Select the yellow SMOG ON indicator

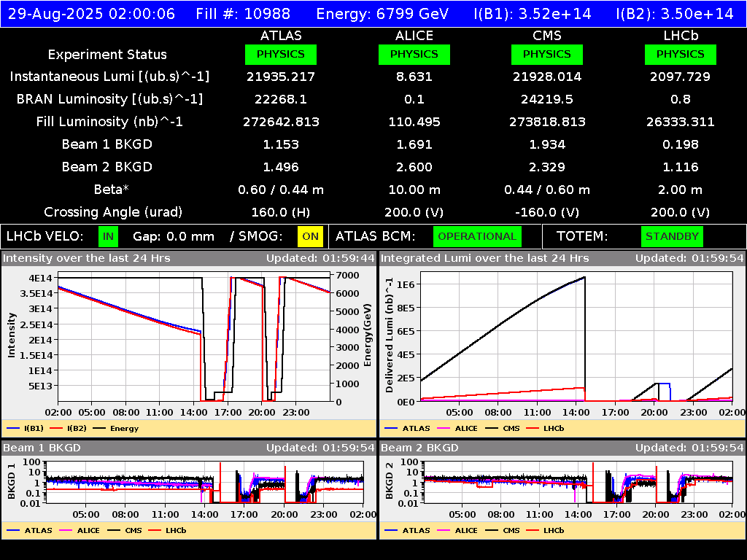(x=310, y=236)
